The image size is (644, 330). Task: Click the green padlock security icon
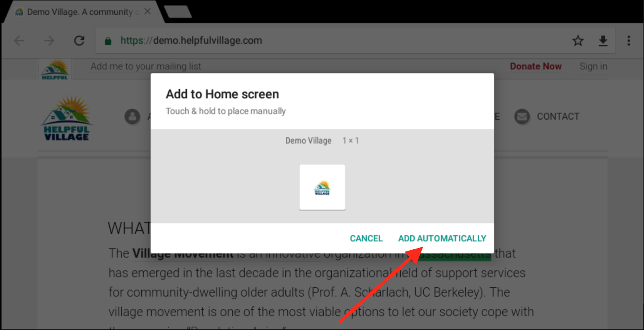click(x=108, y=41)
